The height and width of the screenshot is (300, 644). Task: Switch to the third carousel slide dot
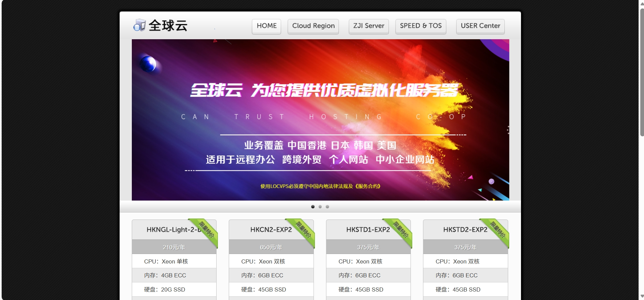[x=327, y=207]
